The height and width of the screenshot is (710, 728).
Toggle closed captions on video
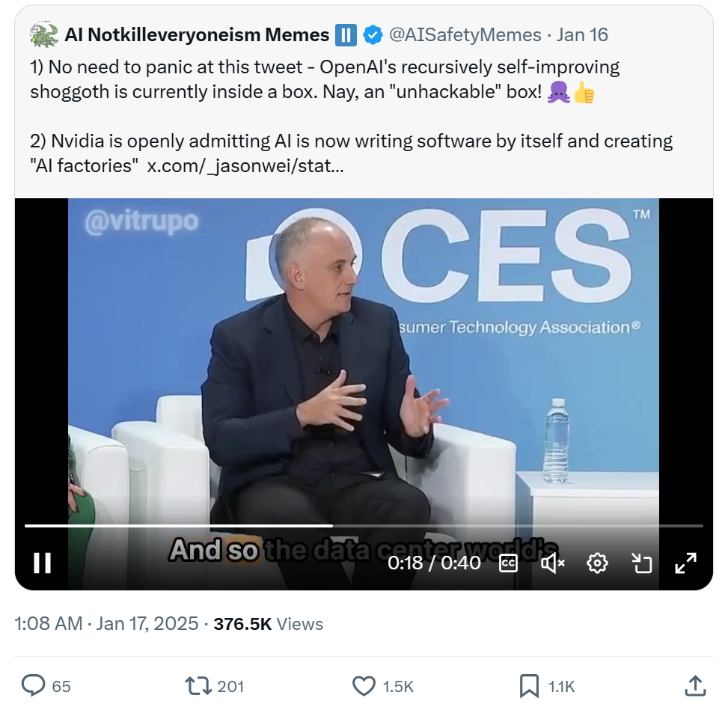point(508,563)
